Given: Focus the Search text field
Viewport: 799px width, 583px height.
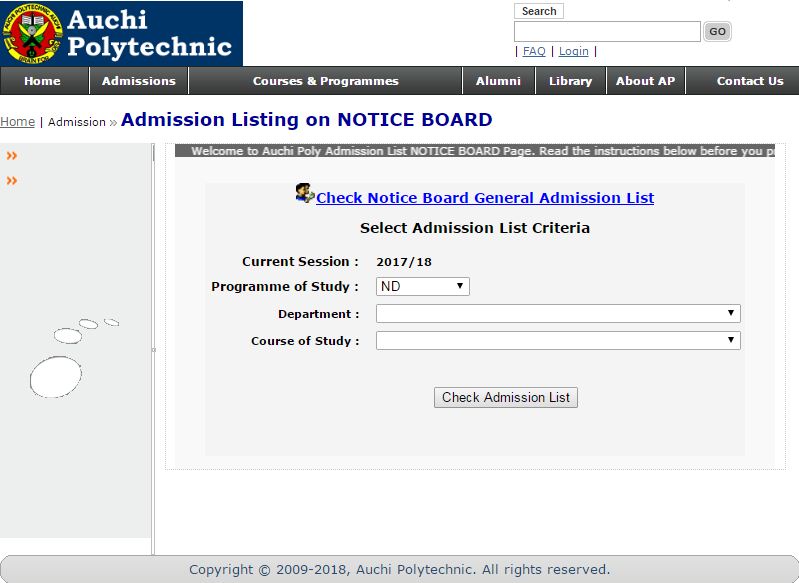Looking at the screenshot, I should click(x=607, y=32).
